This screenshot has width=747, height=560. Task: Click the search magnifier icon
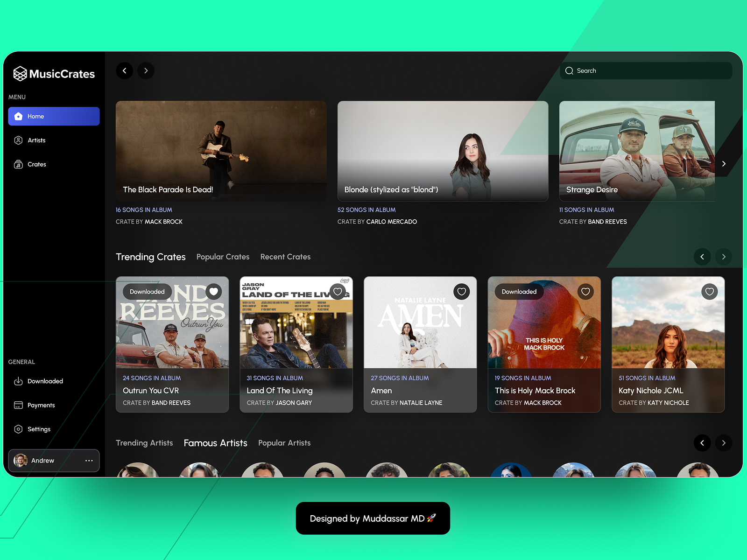(x=570, y=70)
